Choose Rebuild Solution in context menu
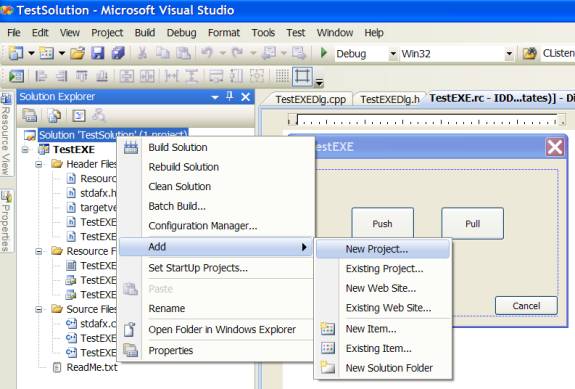Screen dimensions: 575x389 217,167
